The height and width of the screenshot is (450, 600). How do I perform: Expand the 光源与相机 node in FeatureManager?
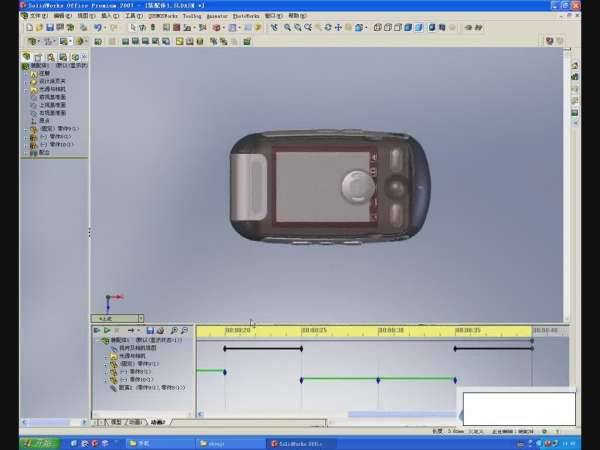pos(25,89)
